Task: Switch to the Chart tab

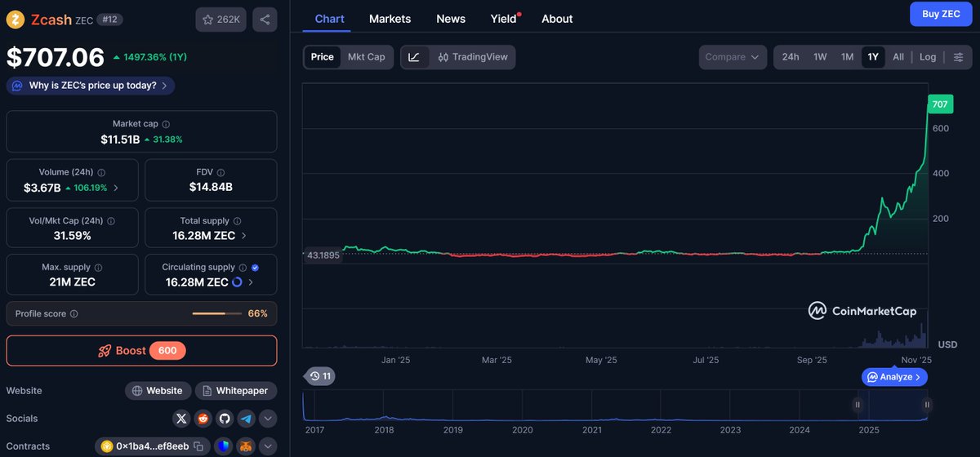Action: point(329,19)
